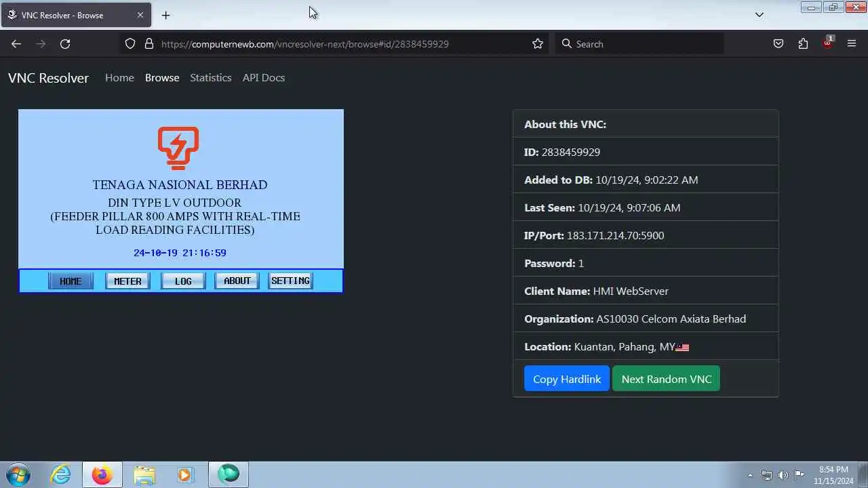Open the Extensions puzzle icon
Viewport: 868px width, 488px height.
(x=803, y=44)
